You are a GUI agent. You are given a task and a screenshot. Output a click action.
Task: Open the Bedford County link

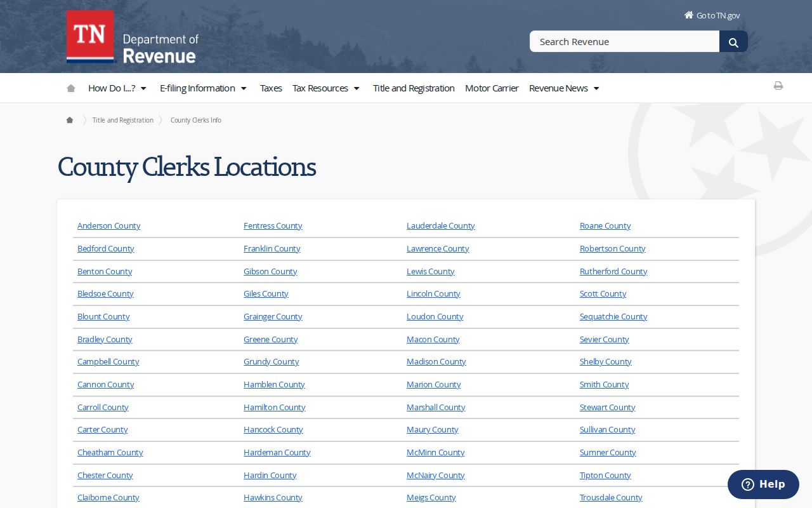(x=106, y=249)
